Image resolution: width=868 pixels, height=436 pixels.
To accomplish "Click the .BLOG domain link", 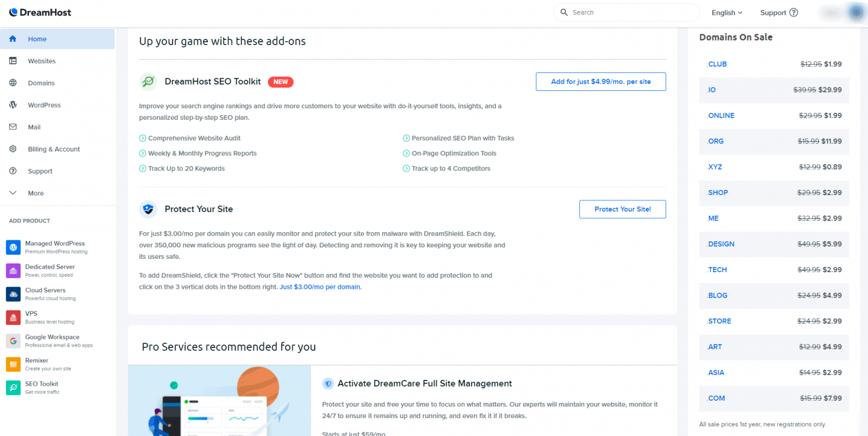I will (717, 295).
